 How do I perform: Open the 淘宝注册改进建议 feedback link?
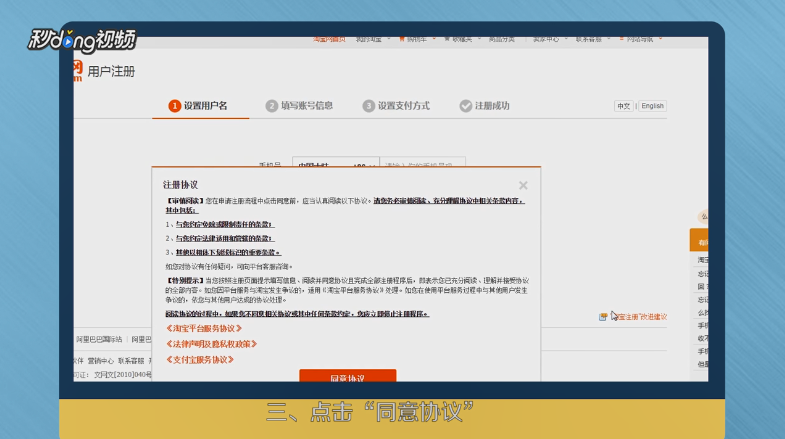click(639, 317)
